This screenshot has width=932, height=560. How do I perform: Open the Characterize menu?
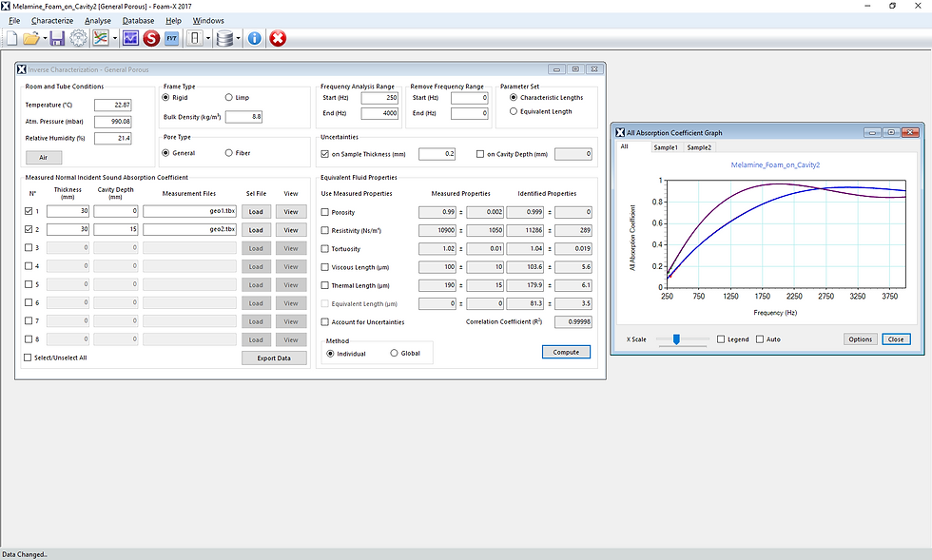52,21
